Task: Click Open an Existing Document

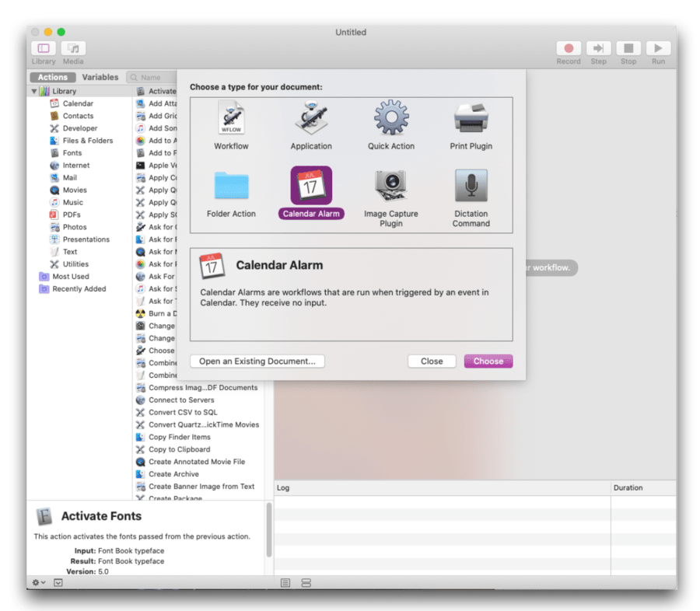Action: [257, 361]
